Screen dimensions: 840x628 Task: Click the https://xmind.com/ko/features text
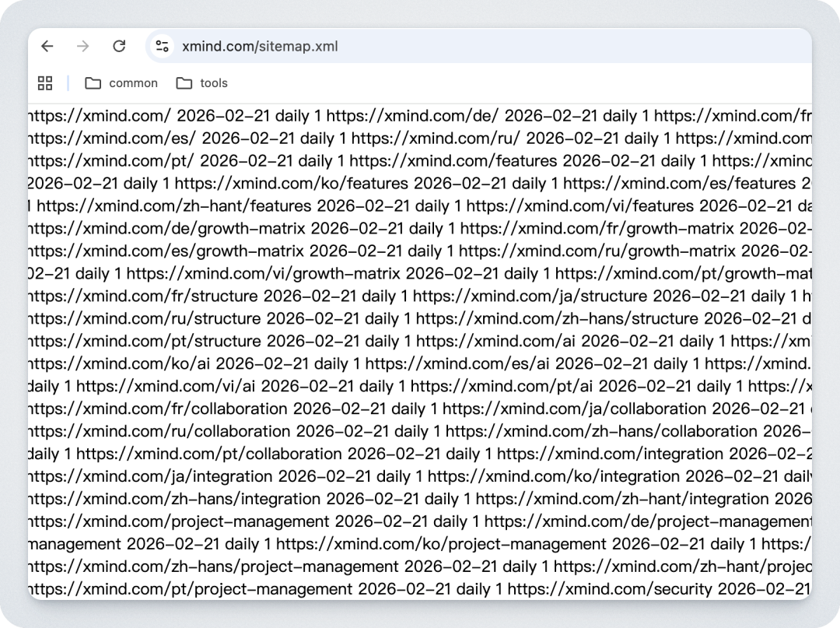(292, 183)
